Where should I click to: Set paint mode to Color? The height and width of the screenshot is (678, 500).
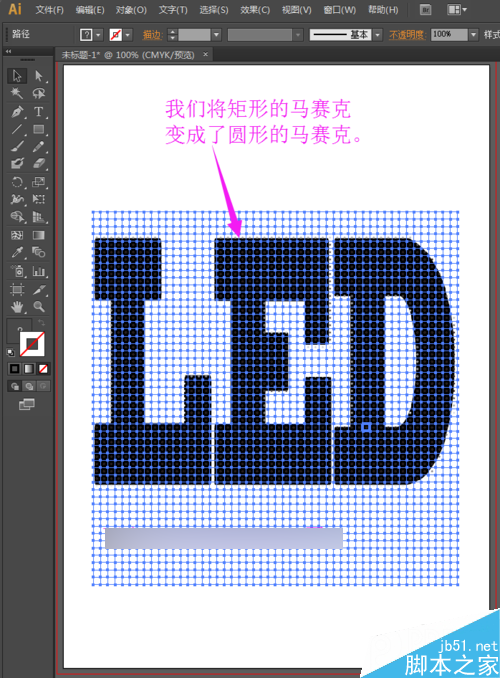click(x=14, y=368)
